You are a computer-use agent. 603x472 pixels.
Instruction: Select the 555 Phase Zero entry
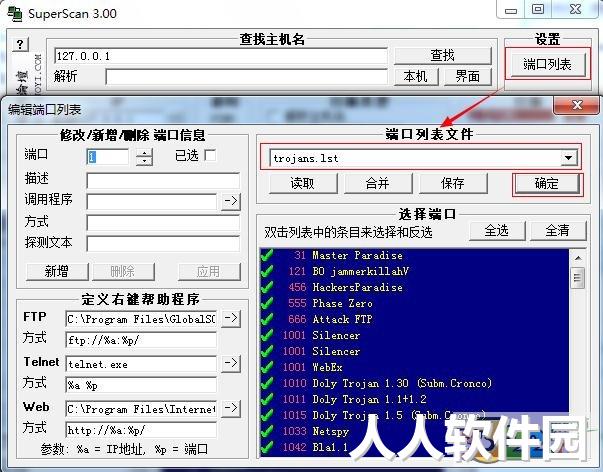click(414, 303)
